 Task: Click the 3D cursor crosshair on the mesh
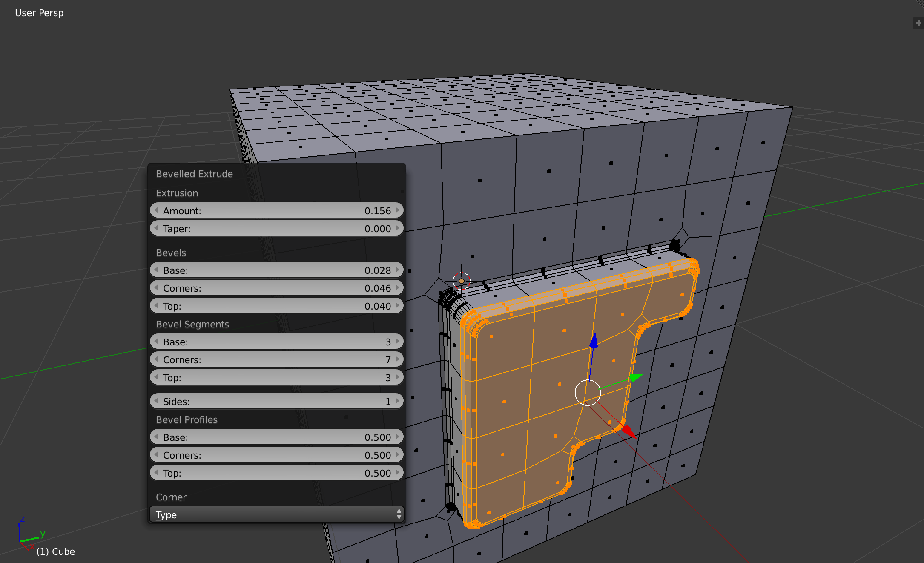(461, 281)
